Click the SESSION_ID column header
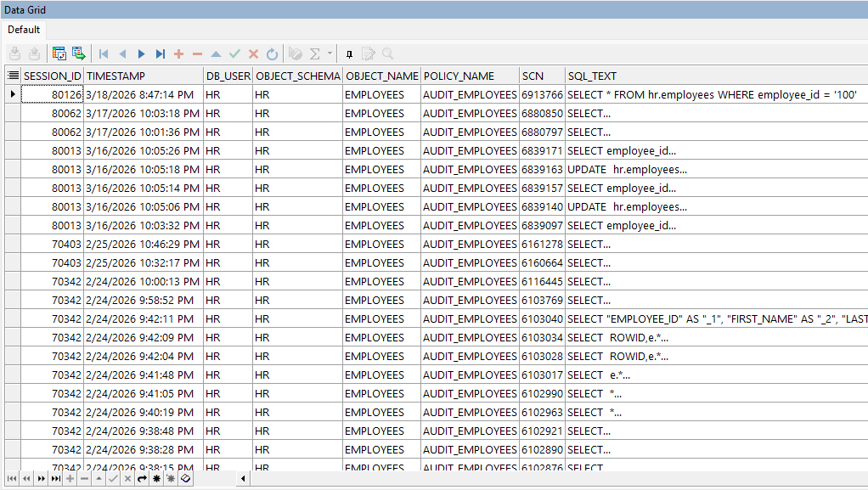This screenshot has height=490, width=868. point(53,76)
